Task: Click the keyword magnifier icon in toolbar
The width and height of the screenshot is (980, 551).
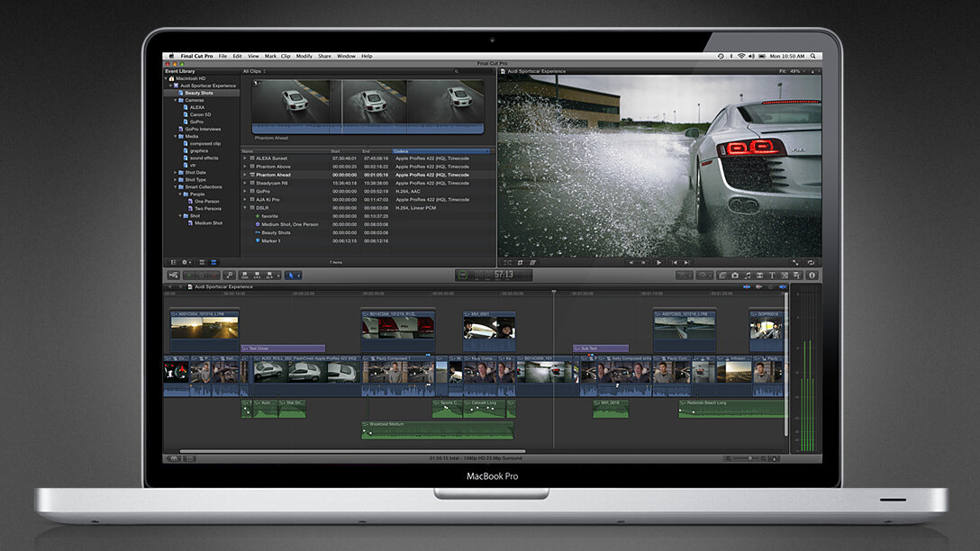Action: pyautogui.click(x=230, y=275)
